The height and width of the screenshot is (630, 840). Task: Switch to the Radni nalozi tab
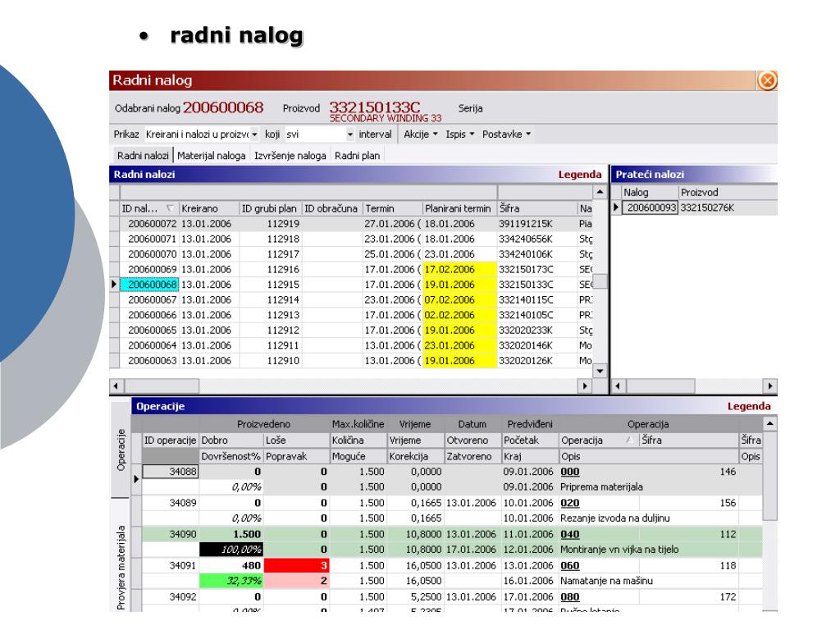pos(143,155)
